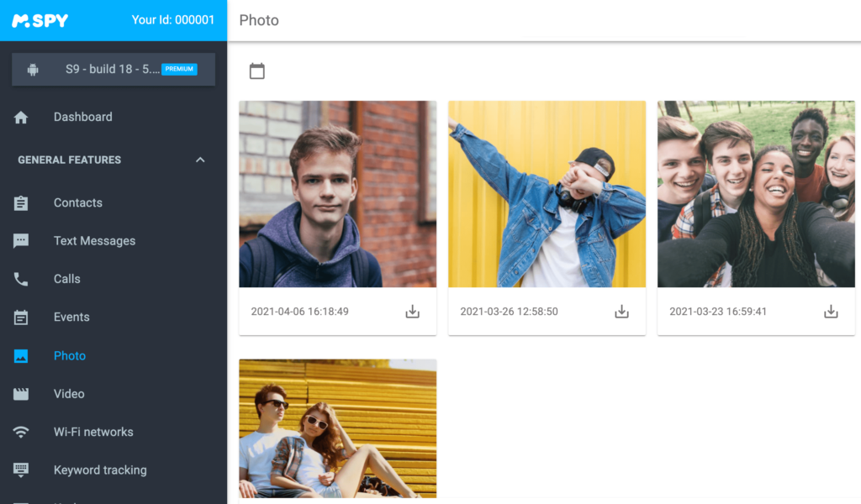The width and height of the screenshot is (861, 504).
Task: Download the photo dated 2021-03-23 16:59:41
Action: (x=831, y=312)
